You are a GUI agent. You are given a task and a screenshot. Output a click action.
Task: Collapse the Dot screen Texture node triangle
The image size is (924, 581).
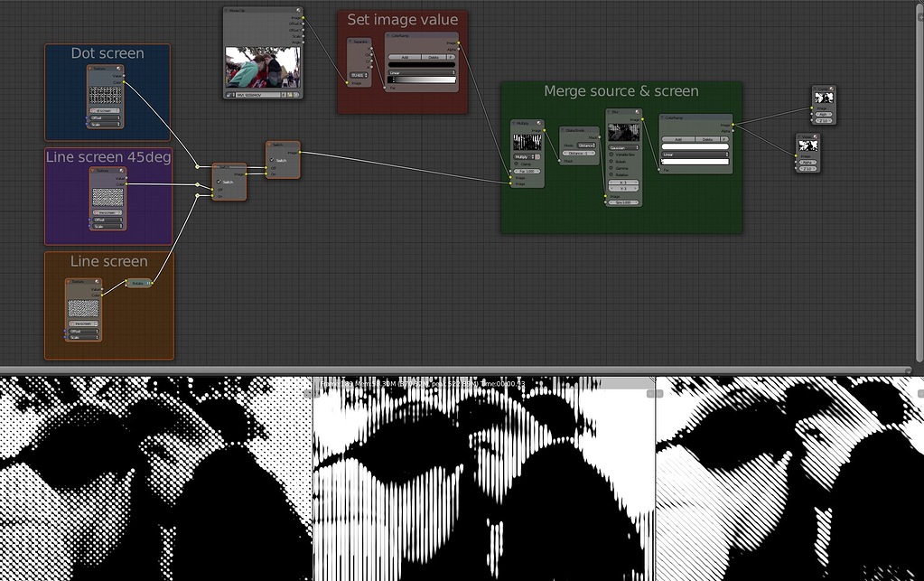pyautogui.click(x=89, y=69)
